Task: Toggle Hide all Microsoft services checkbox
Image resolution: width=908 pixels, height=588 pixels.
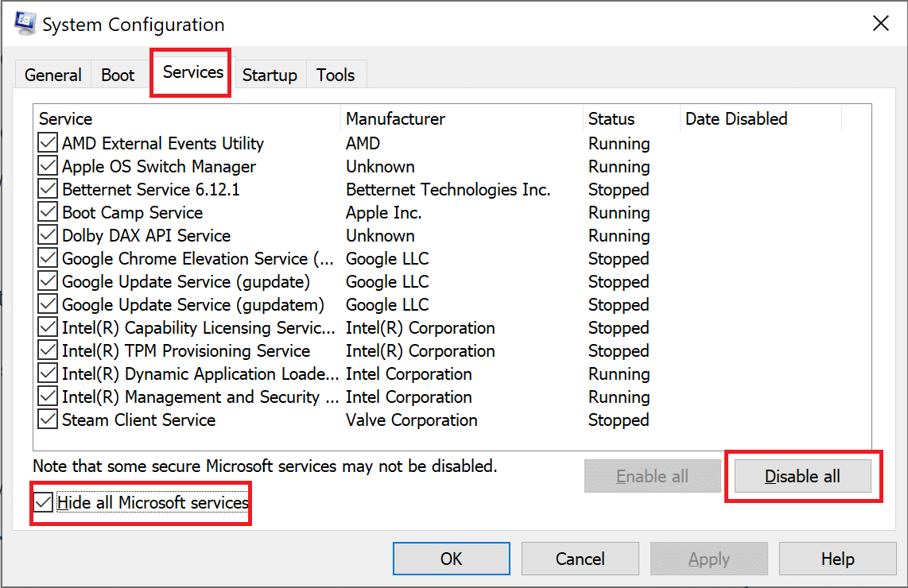Action: [x=45, y=503]
